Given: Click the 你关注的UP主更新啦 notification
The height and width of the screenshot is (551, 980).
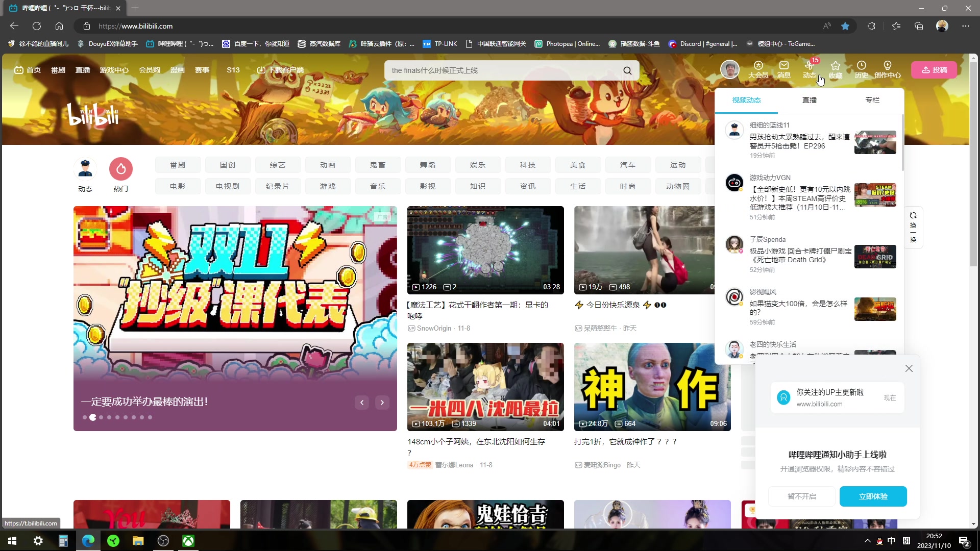Looking at the screenshot, I should pos(837,397).
